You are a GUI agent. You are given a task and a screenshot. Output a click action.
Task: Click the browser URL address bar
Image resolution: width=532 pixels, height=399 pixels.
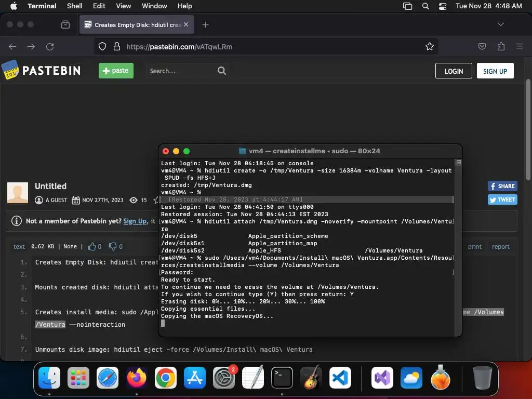tap(265, 46)
